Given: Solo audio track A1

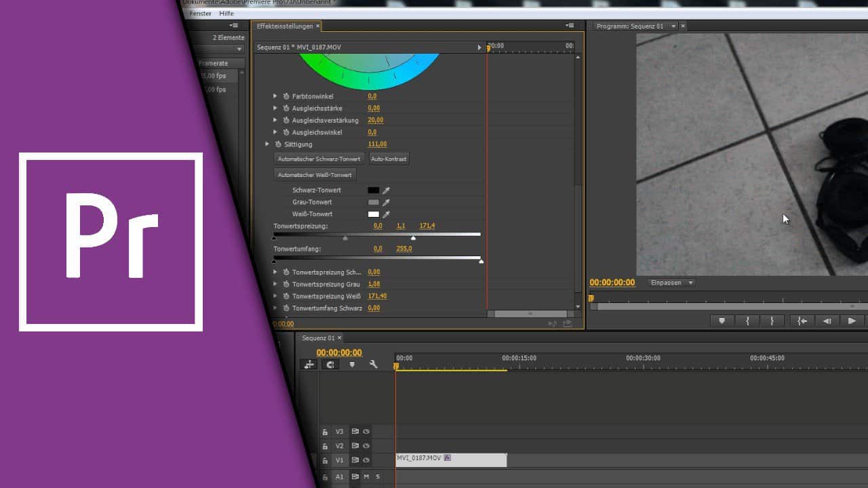Looking at the screenshot, I should tap(378, 476).
